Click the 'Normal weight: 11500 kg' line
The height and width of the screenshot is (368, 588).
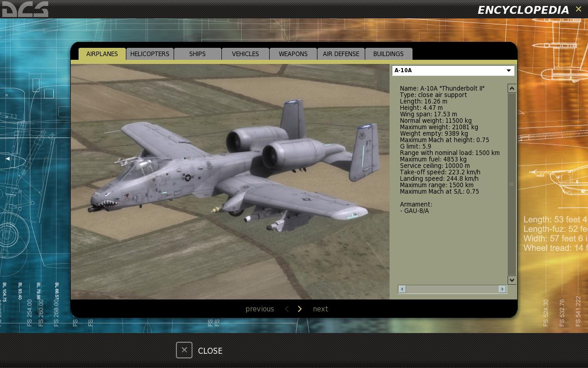pos(435,121)
